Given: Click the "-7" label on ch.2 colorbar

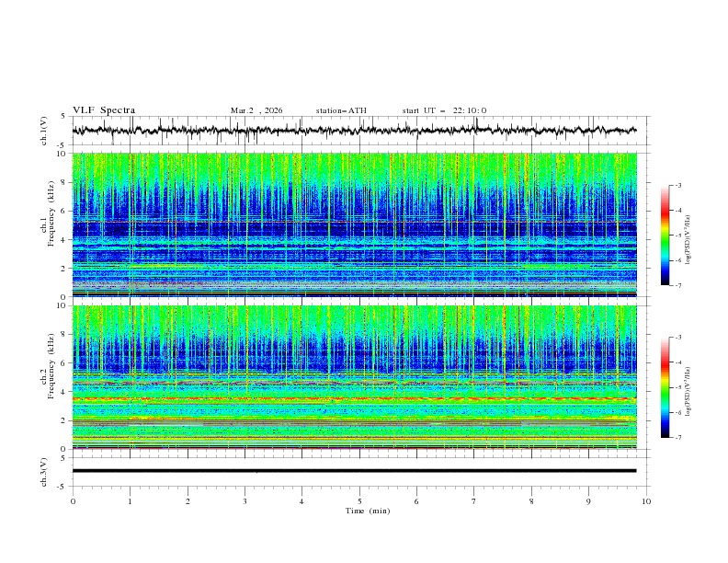Looking at the screenshot, I should point(678,438).
